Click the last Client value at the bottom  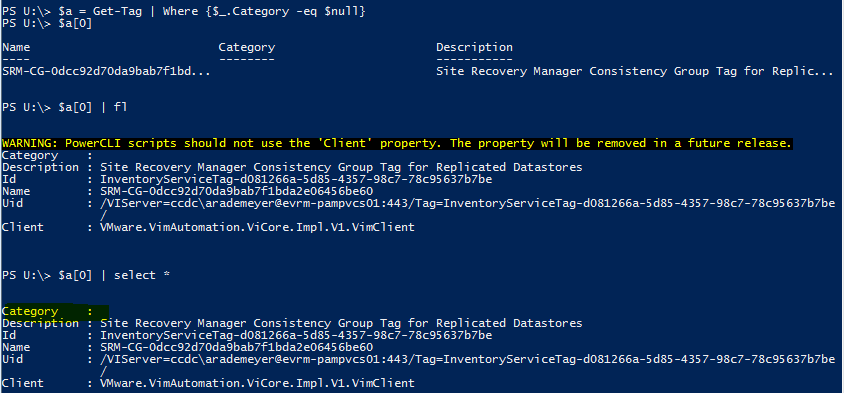click(257, 383)
